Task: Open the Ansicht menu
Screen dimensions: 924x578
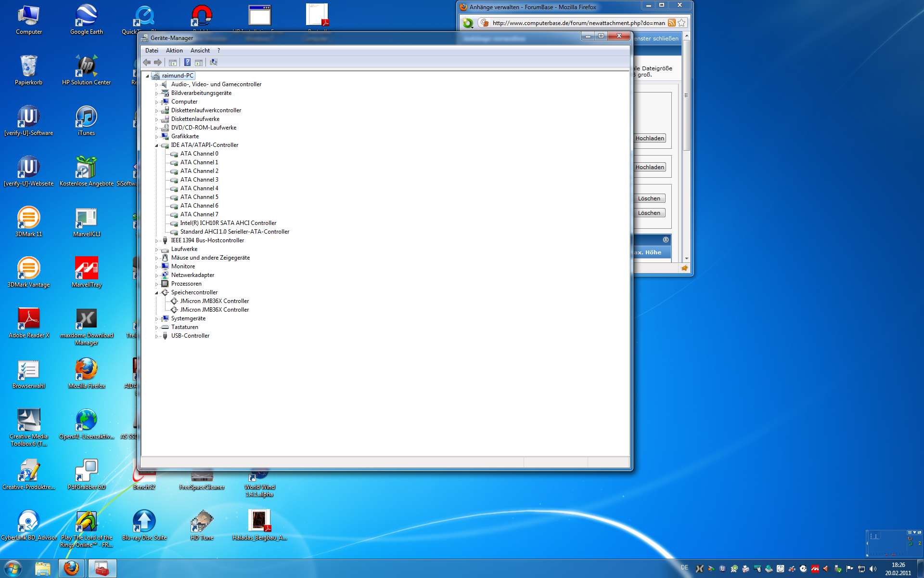Action: click(200, 51)
